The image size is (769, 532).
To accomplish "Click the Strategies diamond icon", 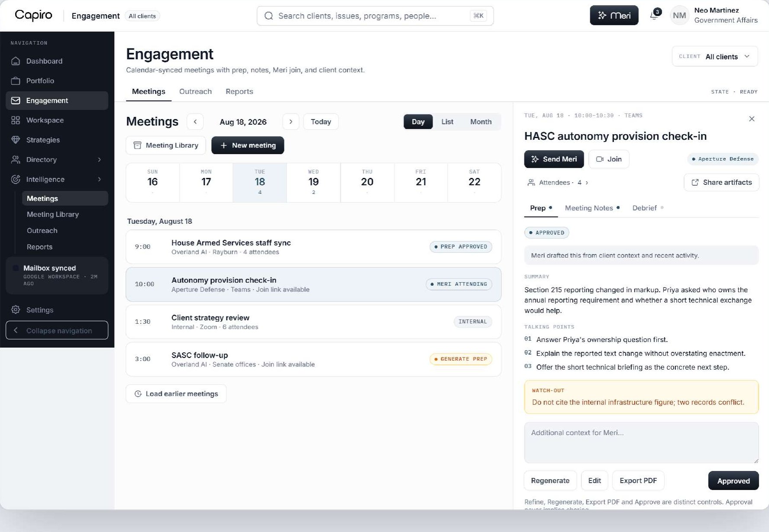I will [16, 140].
